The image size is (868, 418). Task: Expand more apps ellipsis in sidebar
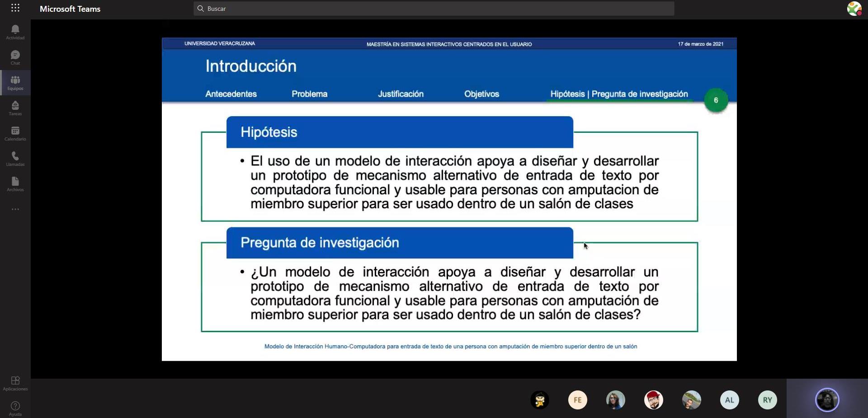pos(15,209)
